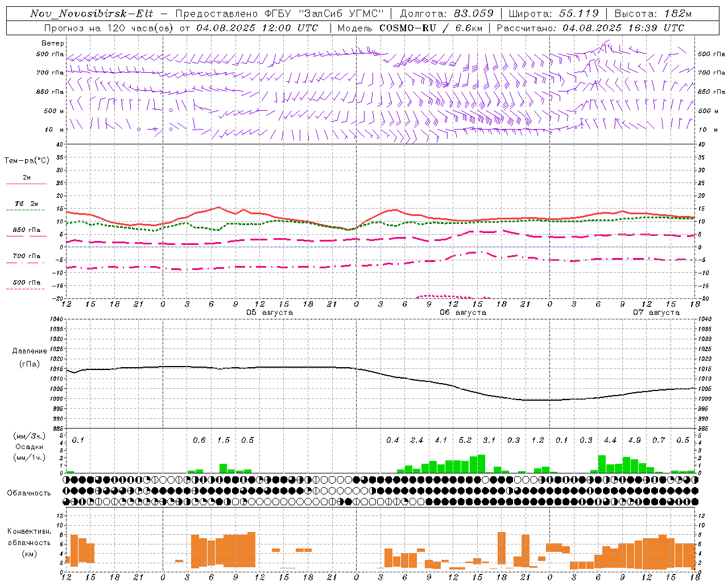Viewport: 728px width, 582px height.
Task: Click the (гПа) pressure unit label
Action: click(30, 364)
